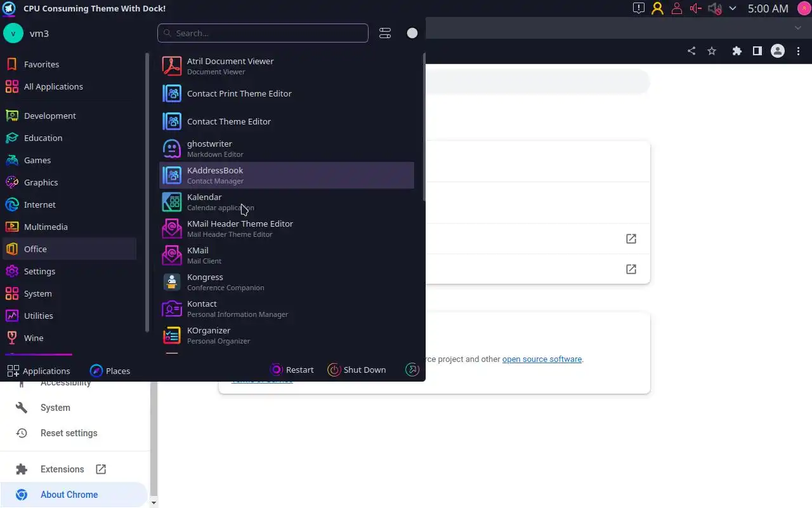Open KOrganizer Personal Organizer icon

click(172, 335)
